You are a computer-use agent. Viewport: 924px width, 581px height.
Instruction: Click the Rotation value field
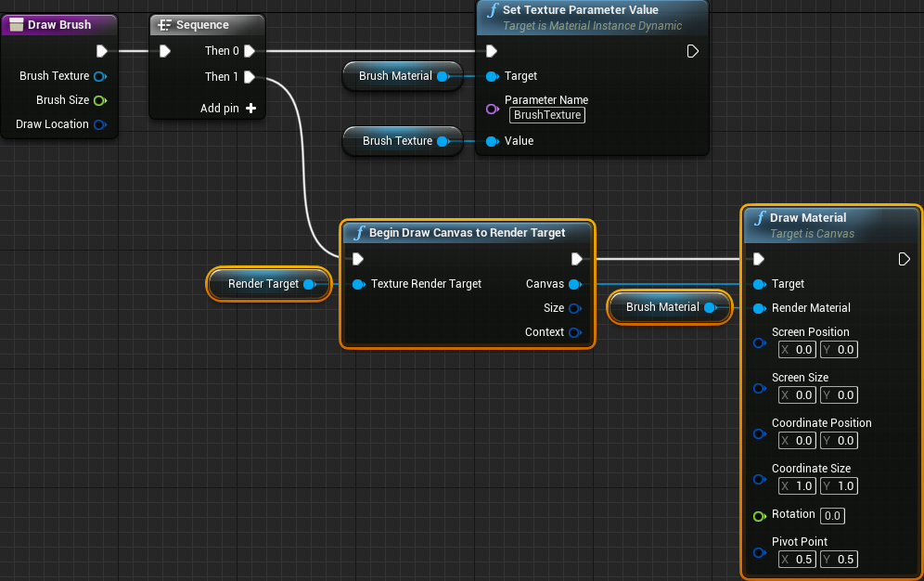[832, 516]
